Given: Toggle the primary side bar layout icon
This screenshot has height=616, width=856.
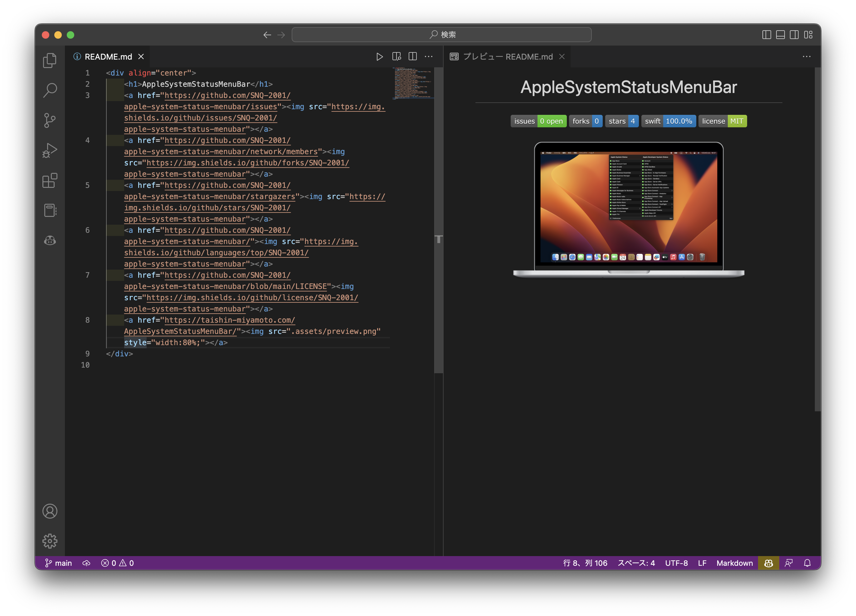Looking at the screenshot, I should pos(766,35).
